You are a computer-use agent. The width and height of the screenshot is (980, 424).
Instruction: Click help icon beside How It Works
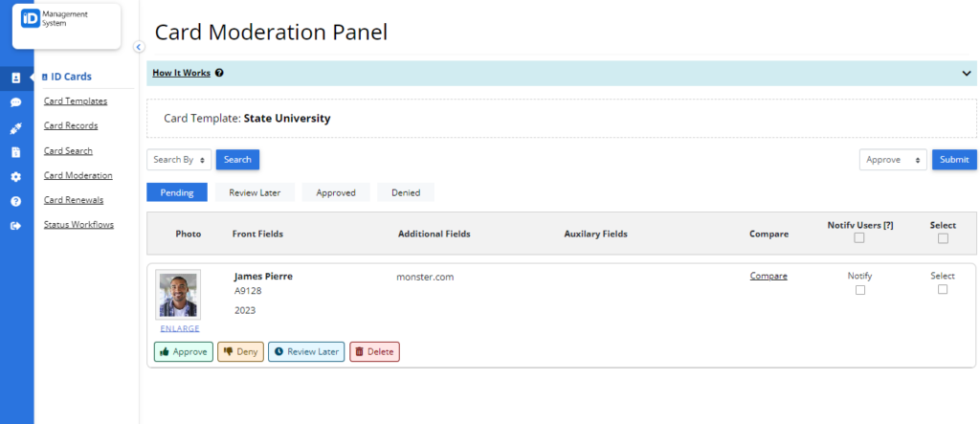click(x=219, y=73)
